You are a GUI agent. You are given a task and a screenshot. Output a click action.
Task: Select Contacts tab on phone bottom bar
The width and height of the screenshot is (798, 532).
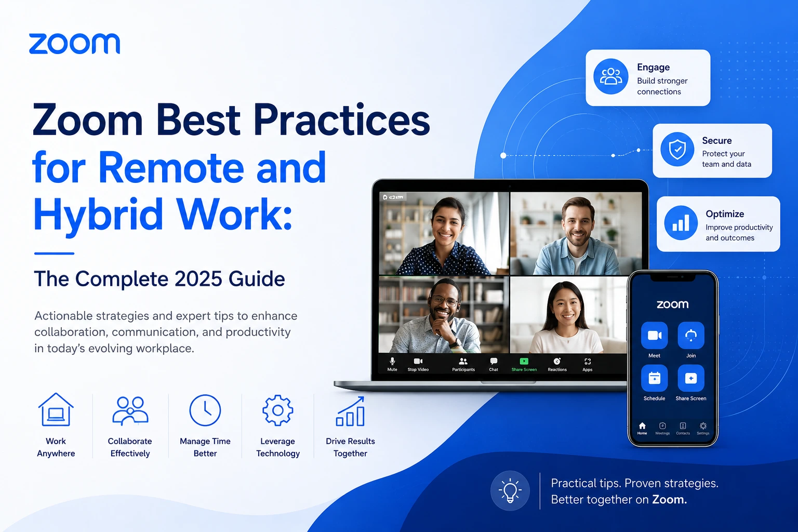[x=683, y=428]
